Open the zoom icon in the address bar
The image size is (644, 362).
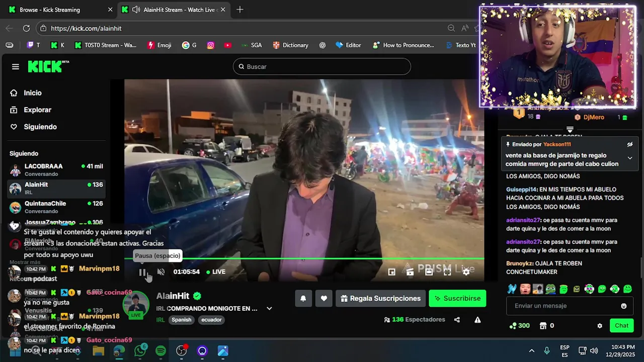point(451,28)
